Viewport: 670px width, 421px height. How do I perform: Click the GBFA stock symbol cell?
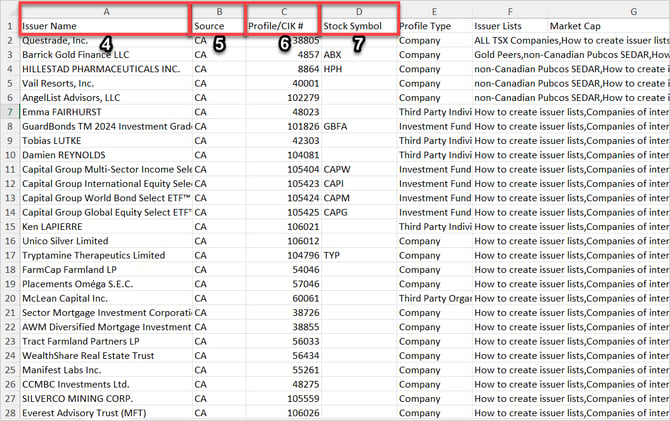(359, 126)
